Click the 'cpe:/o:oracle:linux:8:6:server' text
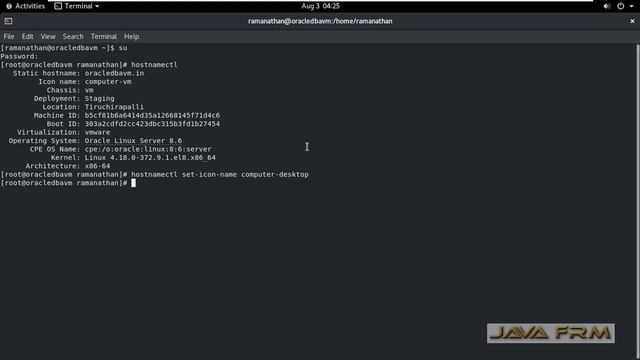 tap(148, 149)
